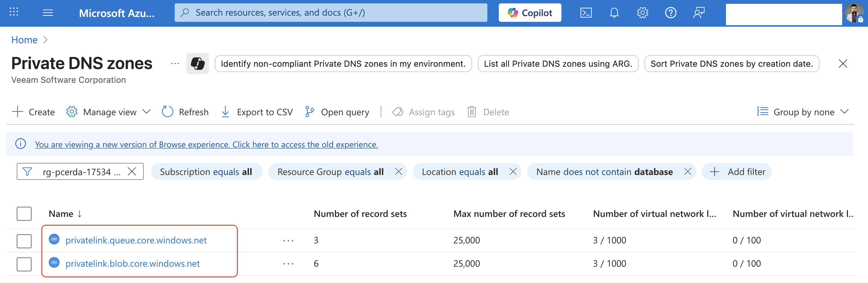The width and height of the screenshot is (868, 283).
Task: Open Name does not contain database filter
Action: pos(604,172)
